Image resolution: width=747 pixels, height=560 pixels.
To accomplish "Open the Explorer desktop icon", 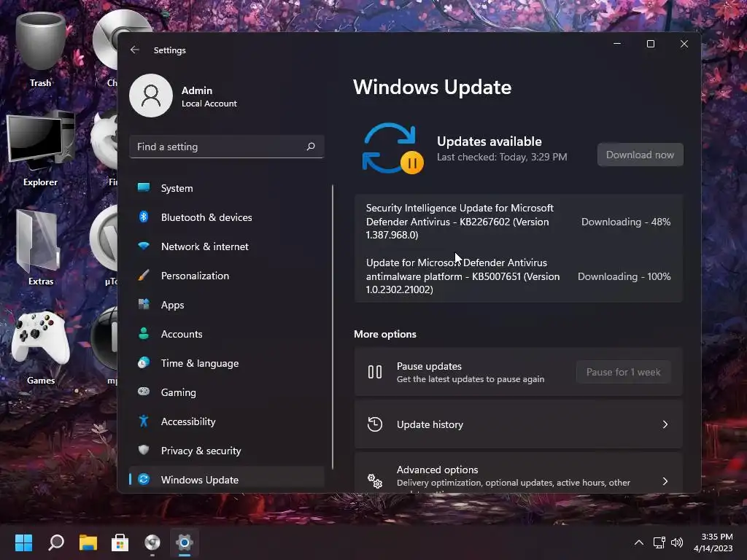I will tap(41, 149).
